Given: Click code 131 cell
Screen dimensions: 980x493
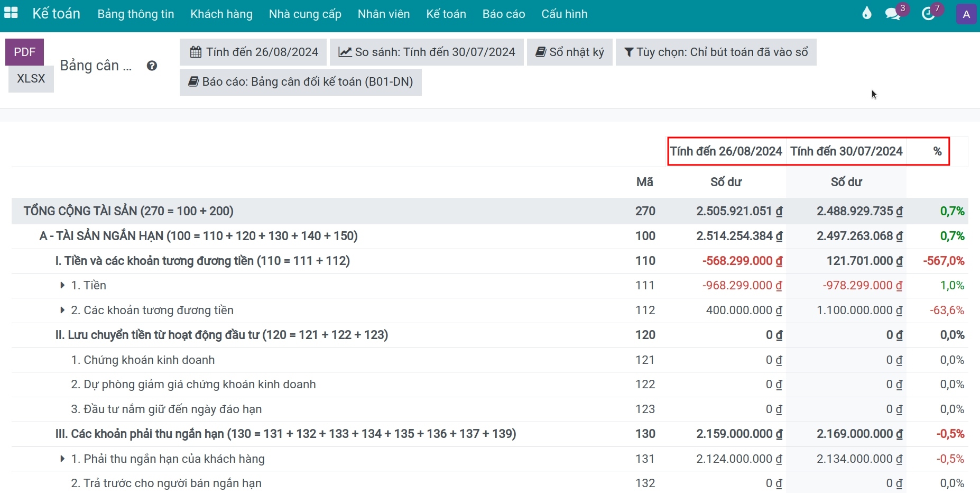Looking at the screenshot, I should [x=645, y=459].
